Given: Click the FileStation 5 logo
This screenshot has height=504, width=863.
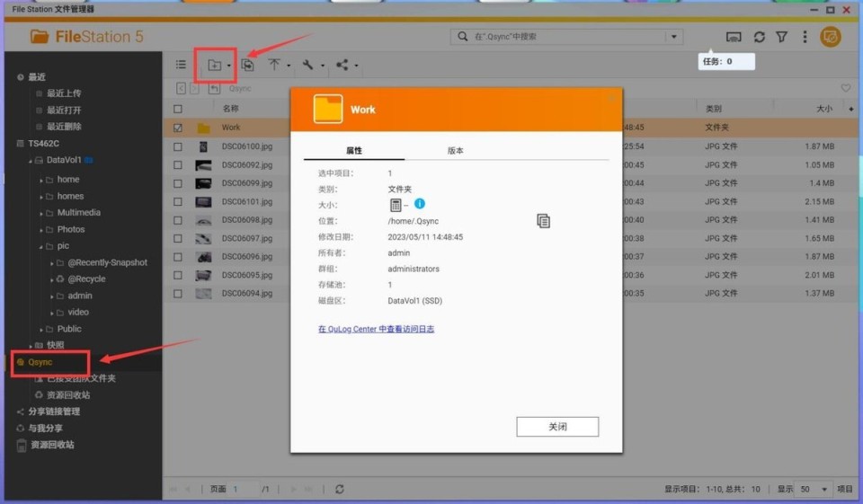Looking at the screenshot, I should [x=86, y=37].
